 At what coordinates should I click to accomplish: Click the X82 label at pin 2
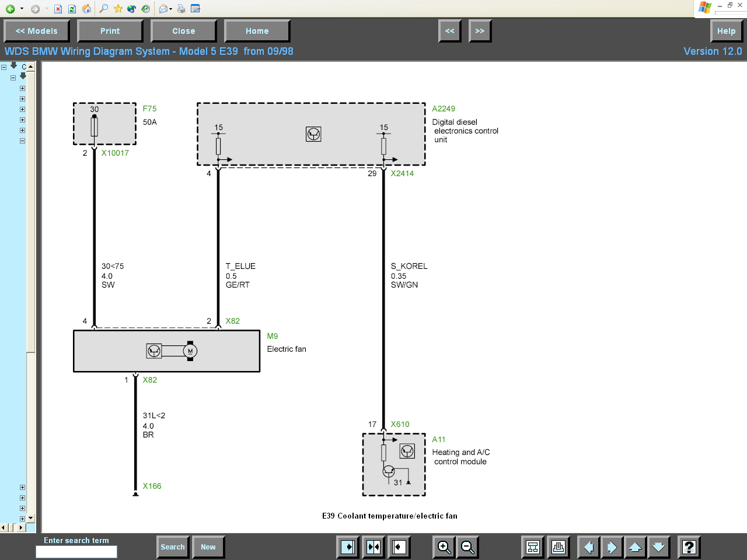pyautogui.click(x=233, y=321)
